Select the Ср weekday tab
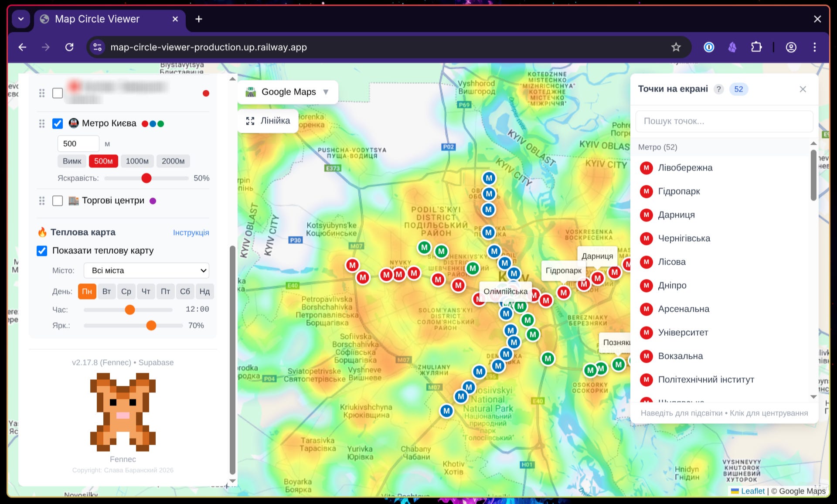 [126, 291]
